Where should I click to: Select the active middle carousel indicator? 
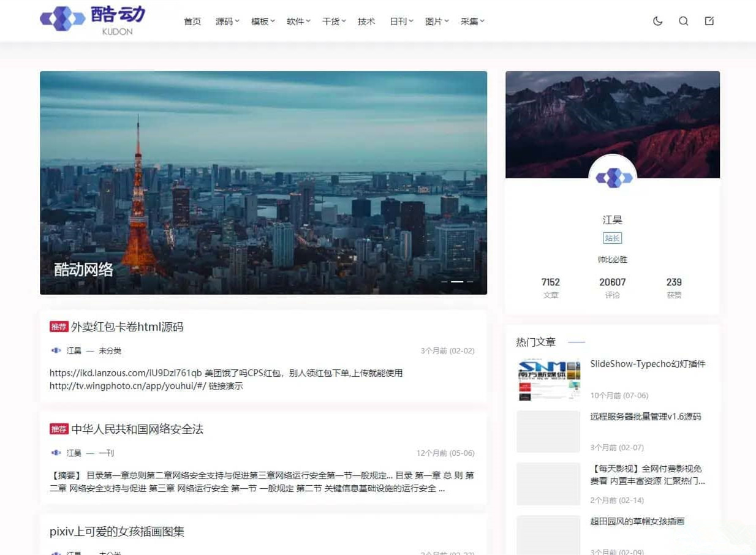(x=457, y=282)
